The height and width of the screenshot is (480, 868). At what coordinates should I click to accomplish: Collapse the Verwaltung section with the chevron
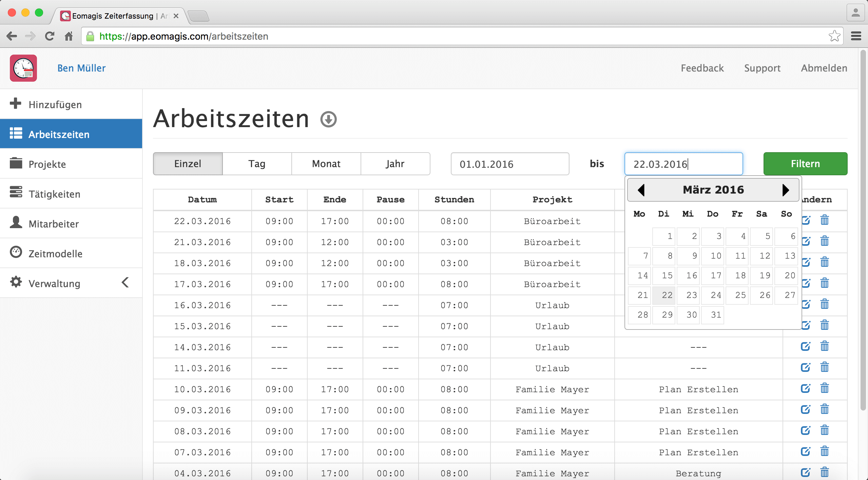coord(125,282)
